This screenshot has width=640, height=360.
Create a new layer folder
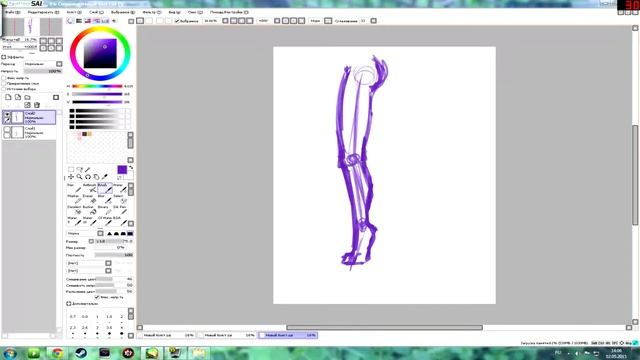pyautogui.click(x=27, y=97)
